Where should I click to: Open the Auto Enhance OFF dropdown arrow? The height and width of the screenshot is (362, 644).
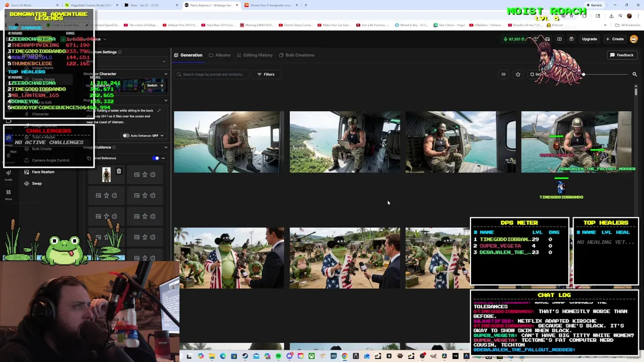(162, 136)
